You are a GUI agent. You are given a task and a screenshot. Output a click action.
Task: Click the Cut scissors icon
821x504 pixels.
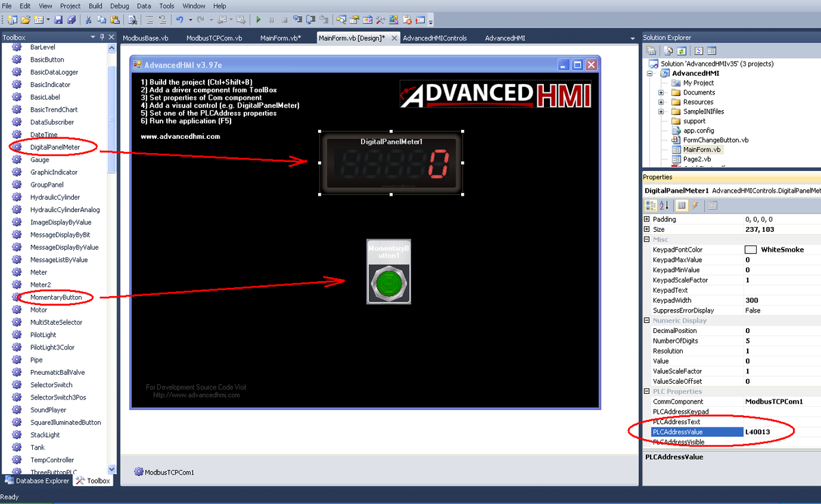pos(89,20)
